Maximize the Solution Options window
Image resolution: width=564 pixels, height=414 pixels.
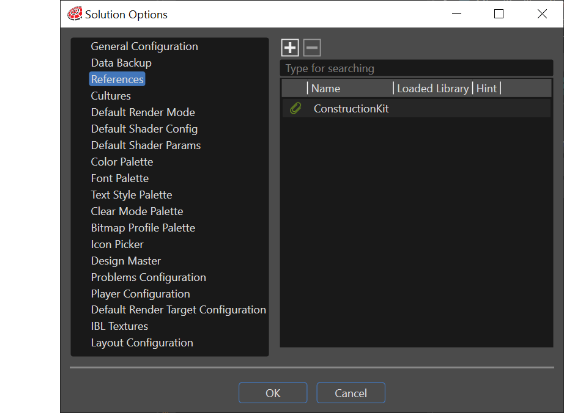(x=499, y=14)
